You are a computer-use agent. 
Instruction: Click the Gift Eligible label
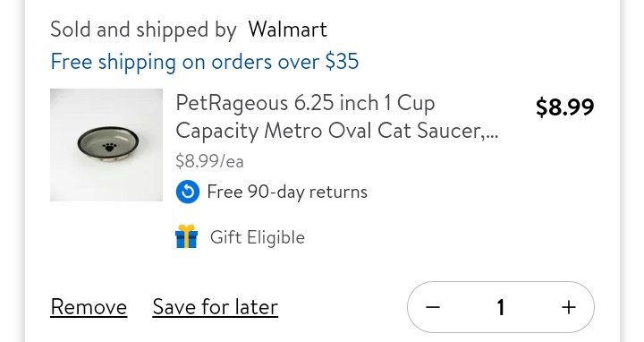coord(258,237)
